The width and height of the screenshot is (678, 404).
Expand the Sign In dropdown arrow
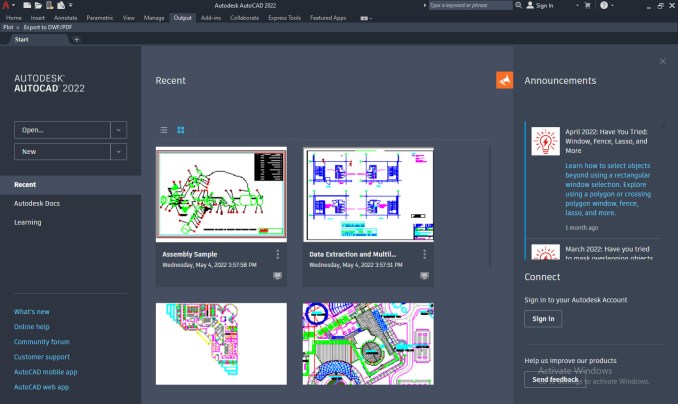(x=577, y=6)
